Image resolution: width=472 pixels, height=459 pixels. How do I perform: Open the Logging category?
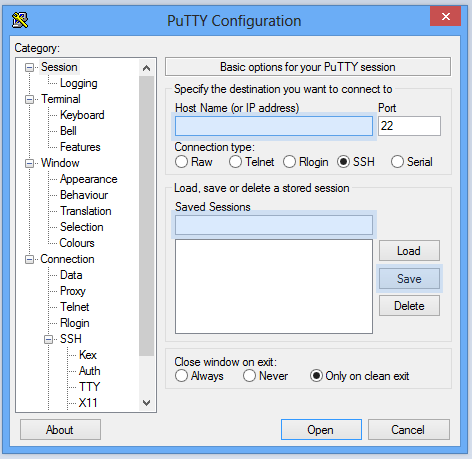click(79, 83)
